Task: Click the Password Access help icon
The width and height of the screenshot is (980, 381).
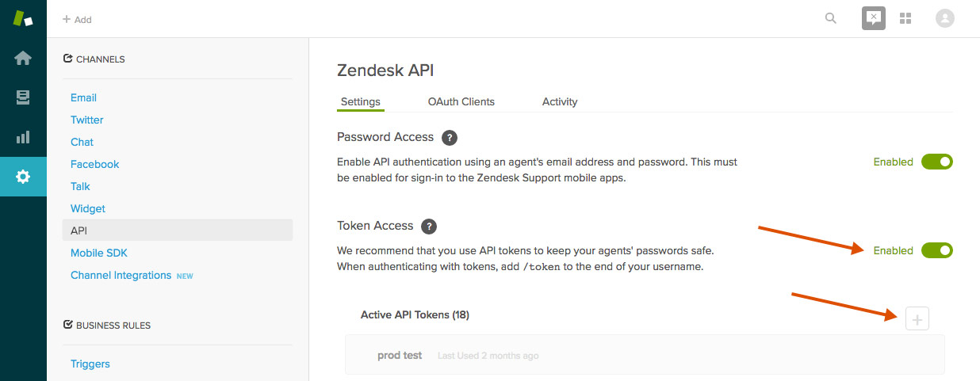Action: coord(450,138)
